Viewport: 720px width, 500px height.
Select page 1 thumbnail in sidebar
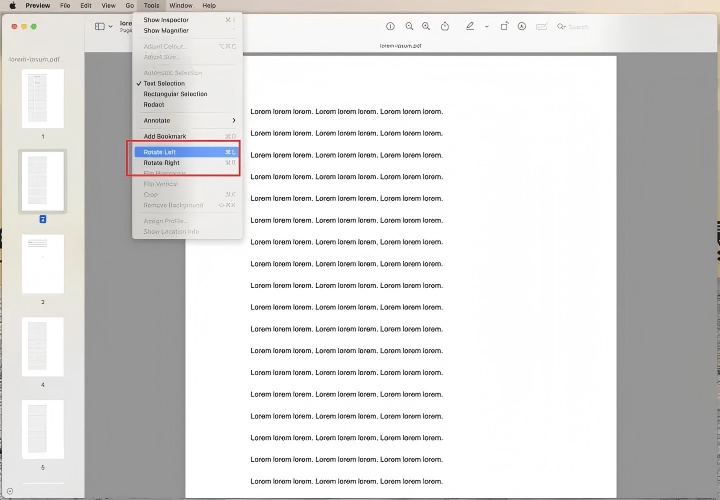pyautogui.click(x=43, y=99)
